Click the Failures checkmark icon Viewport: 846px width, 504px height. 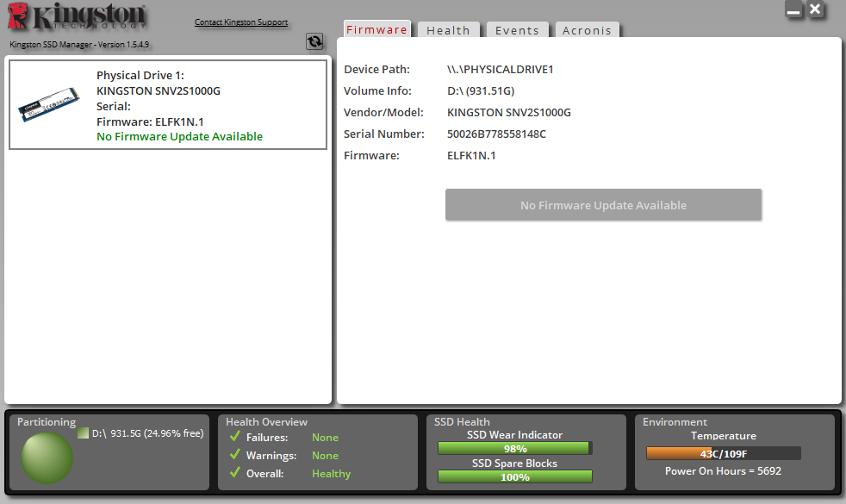(234, 437)
